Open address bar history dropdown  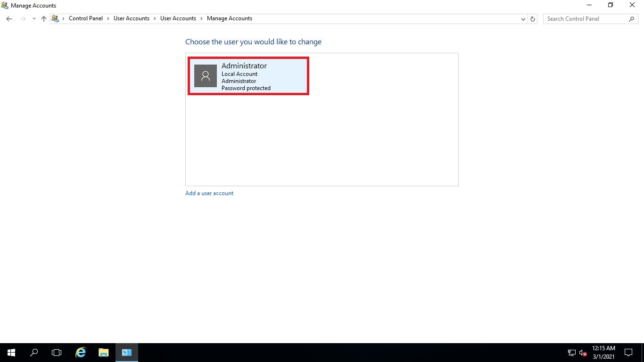[x=523, y=19]
